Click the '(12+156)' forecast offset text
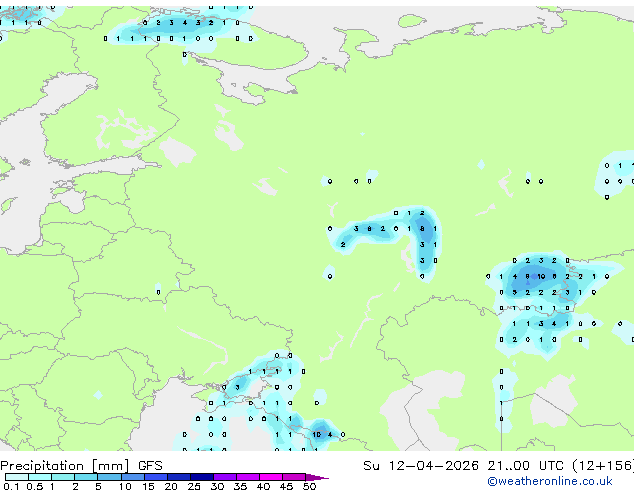Screen dimensions: 634x490 click(x=603, y=466)
